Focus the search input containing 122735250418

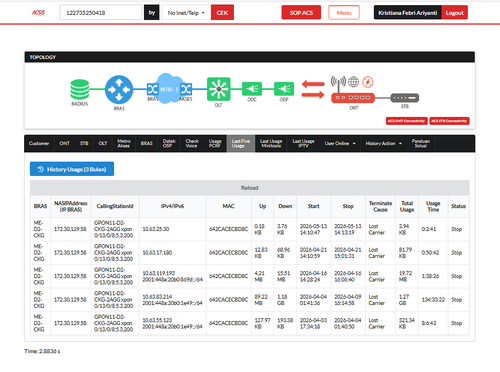[101, 13]
